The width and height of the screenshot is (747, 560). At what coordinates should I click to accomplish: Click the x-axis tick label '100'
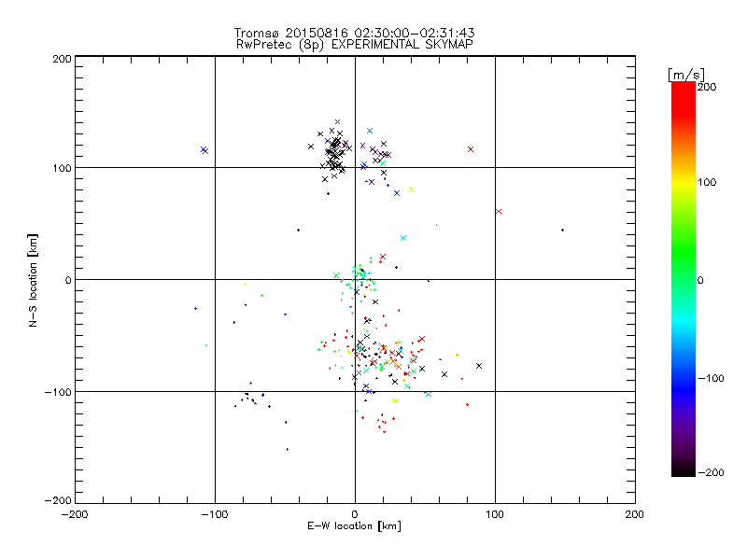495,515
